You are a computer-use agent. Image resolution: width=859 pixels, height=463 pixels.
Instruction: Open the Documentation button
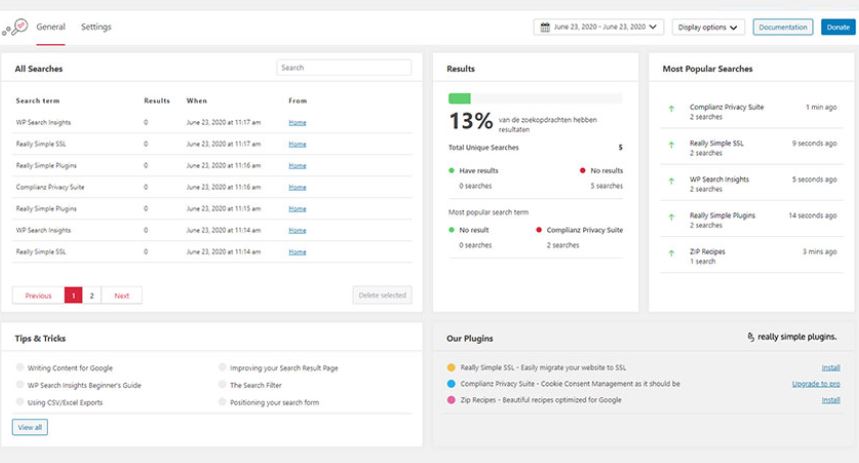click(x=783, y=27)
